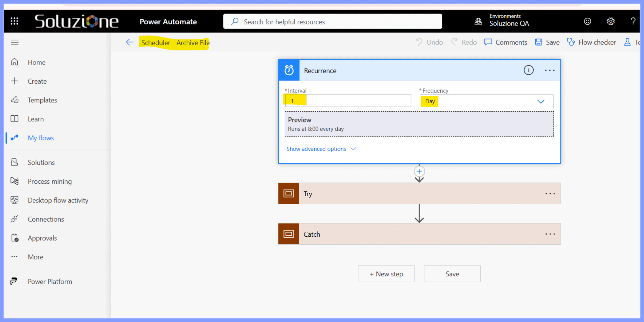This screenshot has height=322, width=644.
Task: View the Recurrence info tooltip
Action: tap(528, 70)
